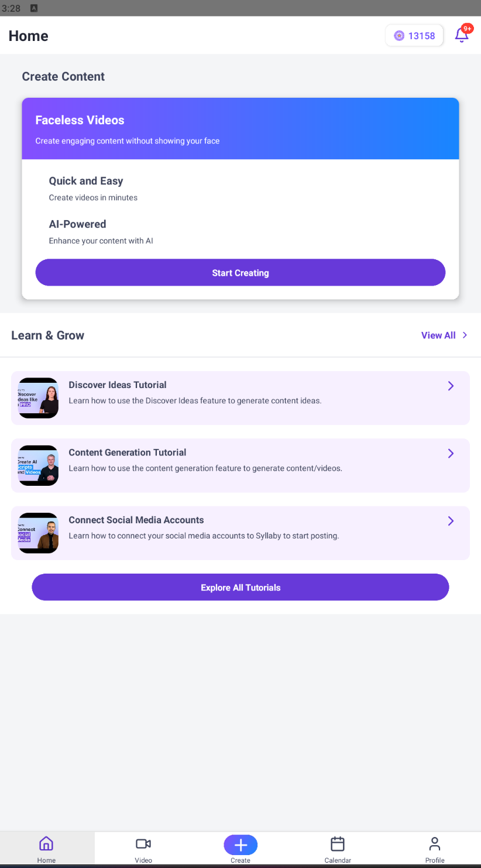The width and height of the screenshot is (481, 868).
Task: Open notifications with the bell icon
Action: click(462, 36)
